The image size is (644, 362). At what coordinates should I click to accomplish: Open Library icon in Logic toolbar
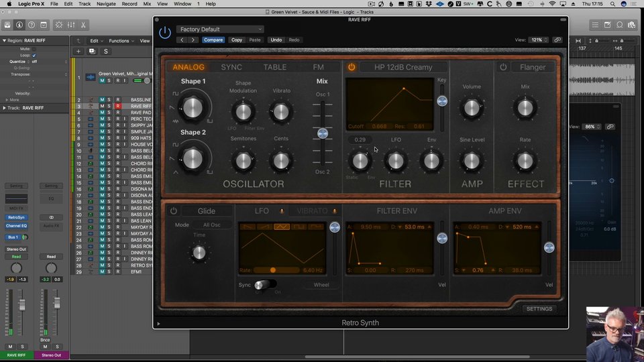(7, 25)
